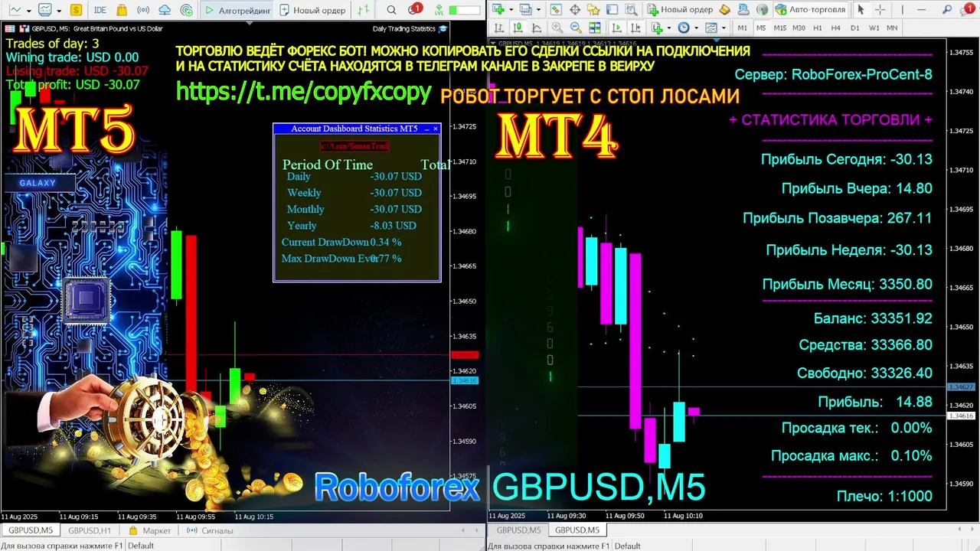Open the search magnifier in MT4 toolbar
The width and height of the screenshot is (980, 551).
[946, 9]
